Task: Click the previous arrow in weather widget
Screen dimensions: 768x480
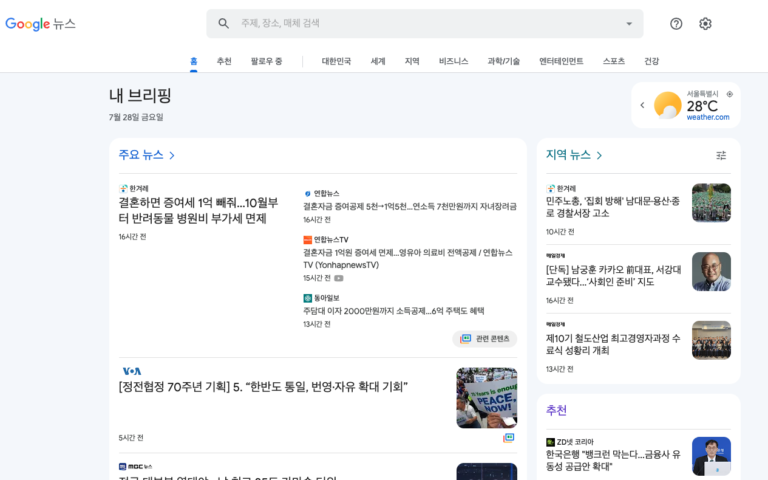Action: pyautogui.click(x=641, y=105)
